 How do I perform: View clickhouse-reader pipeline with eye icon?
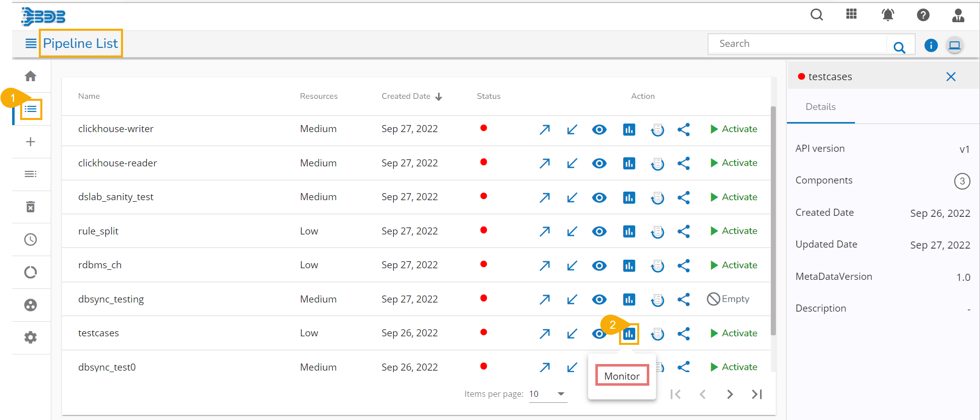(599, 163)
